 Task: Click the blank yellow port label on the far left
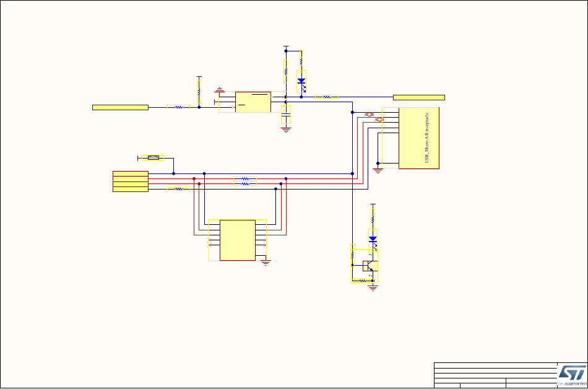click(x=120, y=107)
